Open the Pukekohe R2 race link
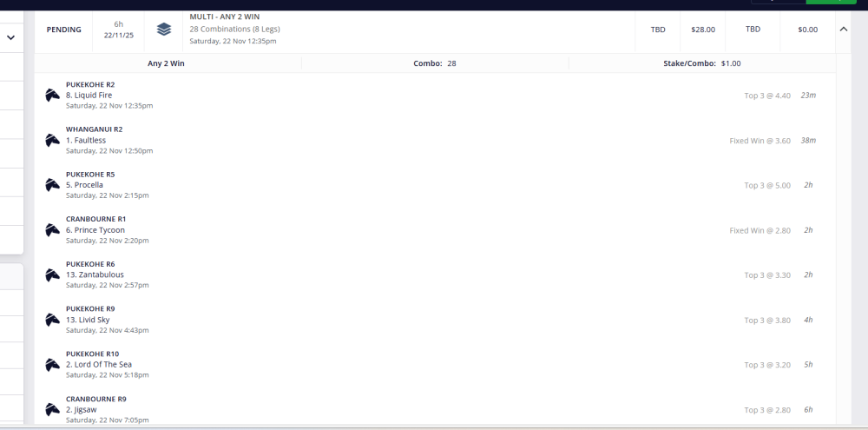 (x=90, y=84)
